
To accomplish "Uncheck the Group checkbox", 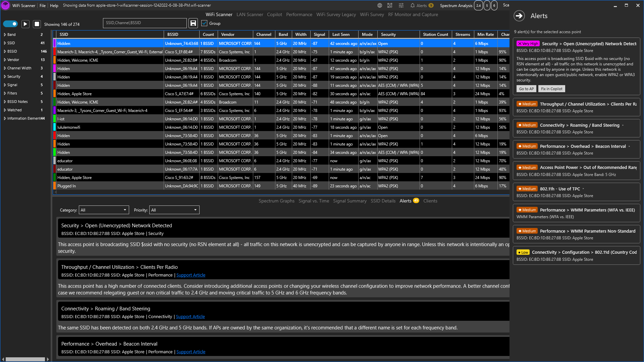I will point(204,23).
